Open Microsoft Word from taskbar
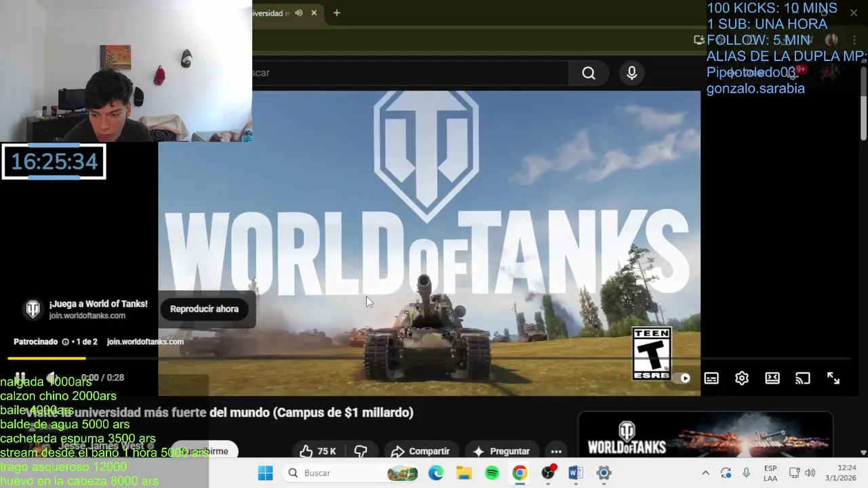The image size is (868, 488). pyautogui.click(x=576, y=473)
